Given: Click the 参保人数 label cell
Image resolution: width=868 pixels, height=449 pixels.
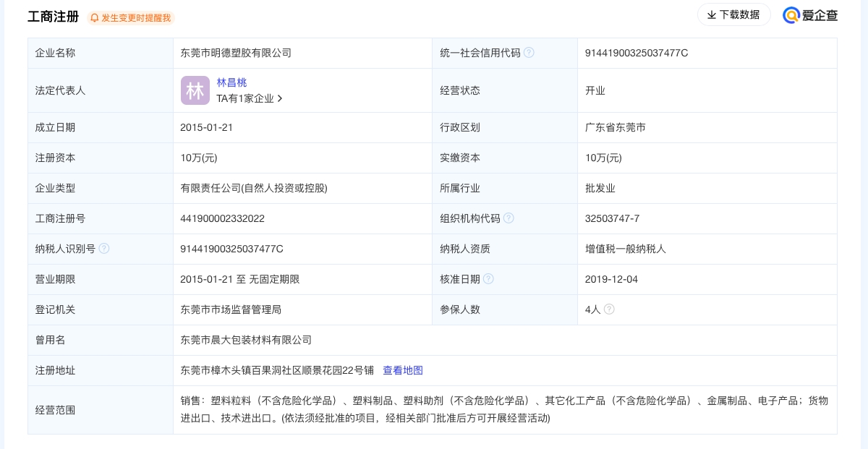Looking at the screenshot, I should (505, 309).
